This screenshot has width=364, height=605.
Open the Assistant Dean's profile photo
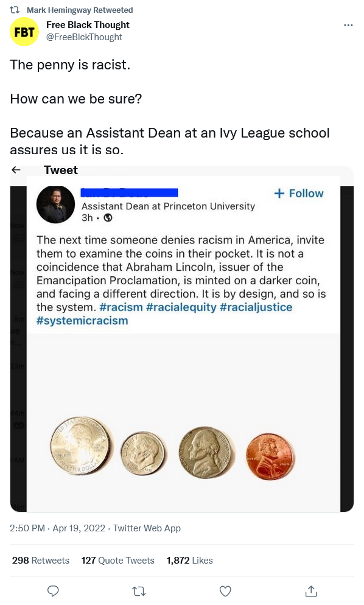(x=55, y=205)
